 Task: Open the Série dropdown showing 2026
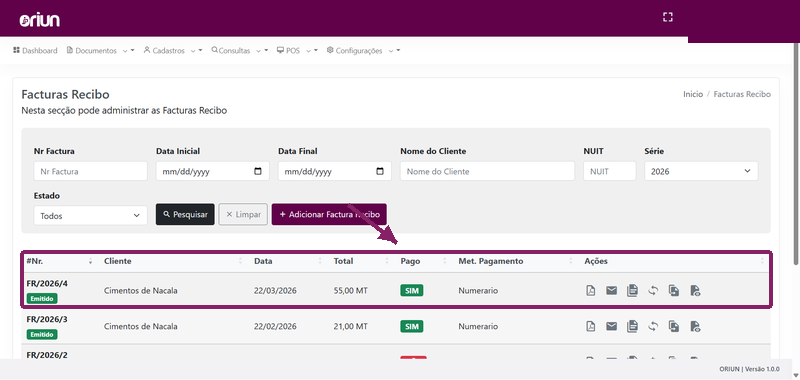701,171
